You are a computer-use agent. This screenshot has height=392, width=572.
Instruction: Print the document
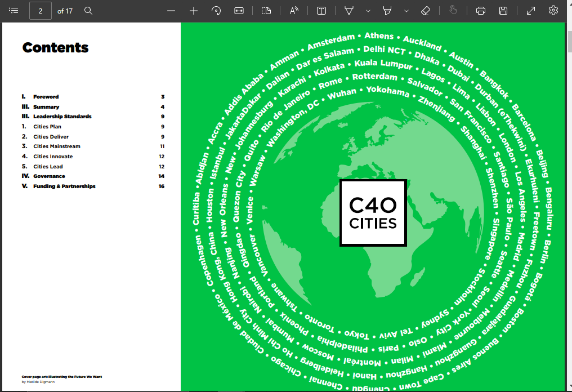pyautogui.click(x=481, y=11)
